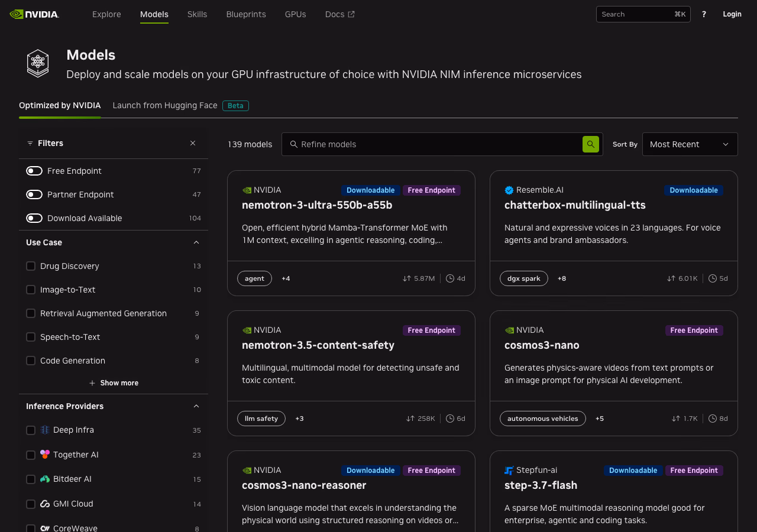757x532 pixels.
Task: Click the llm safety tag chip
Action: (261, 419)
